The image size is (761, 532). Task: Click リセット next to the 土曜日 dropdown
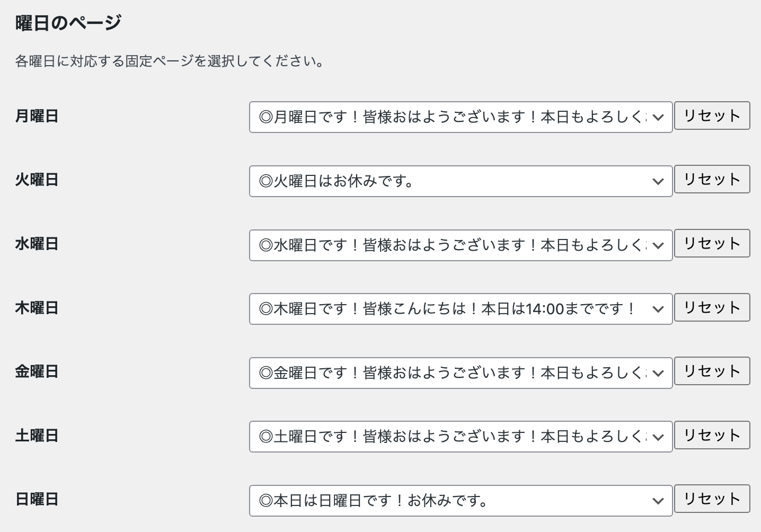click(x=712, y=435)
